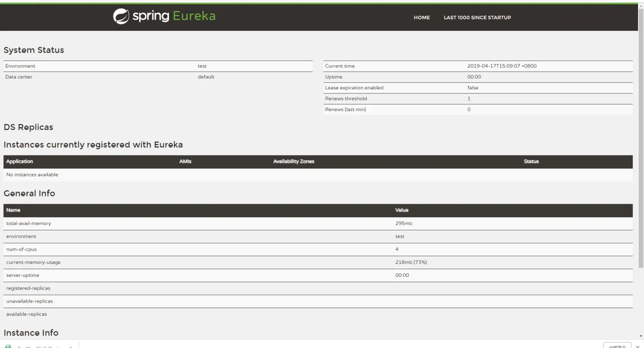Select the Renews threshold label
The width and height of the screenshot is (644, 348).
coord(346,99)
